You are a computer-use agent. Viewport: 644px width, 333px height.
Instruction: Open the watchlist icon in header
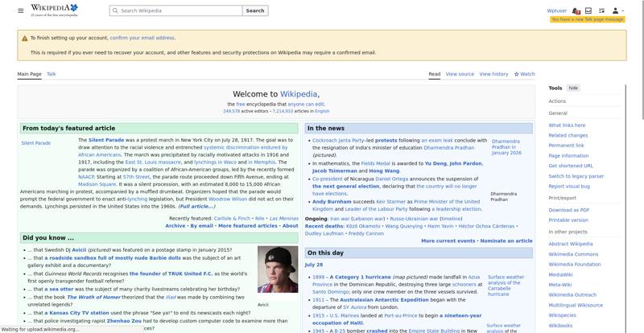click(x=601, y=10)
